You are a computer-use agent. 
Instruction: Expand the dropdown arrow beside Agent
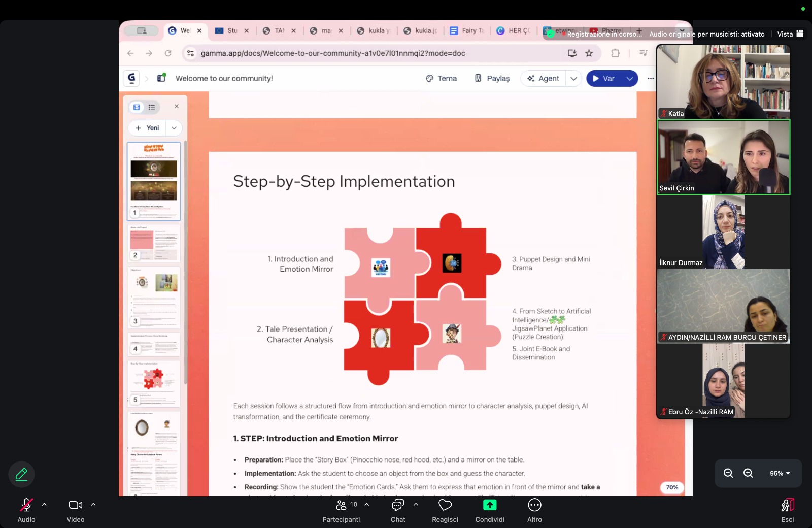pos(573,78)
